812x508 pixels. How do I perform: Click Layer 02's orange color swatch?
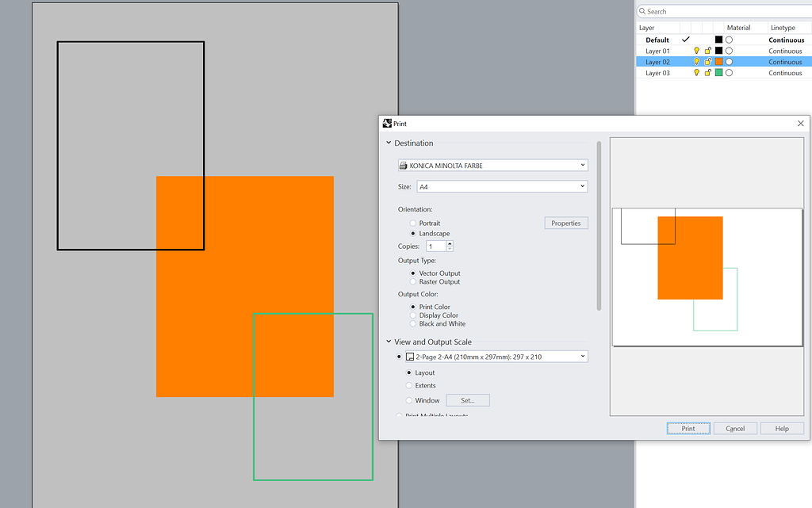pyautogui.click(x=718, y=62)
